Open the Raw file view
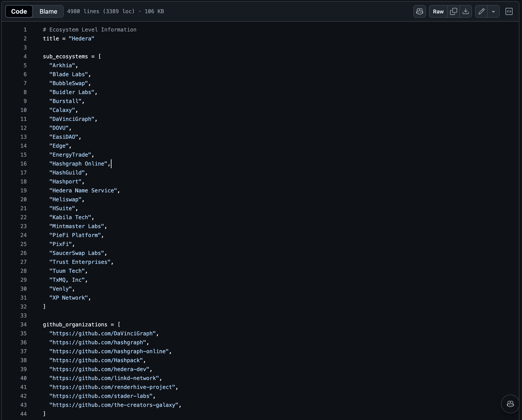The width and height of the screenshot is (522, 420). click(x=438, y=11)
